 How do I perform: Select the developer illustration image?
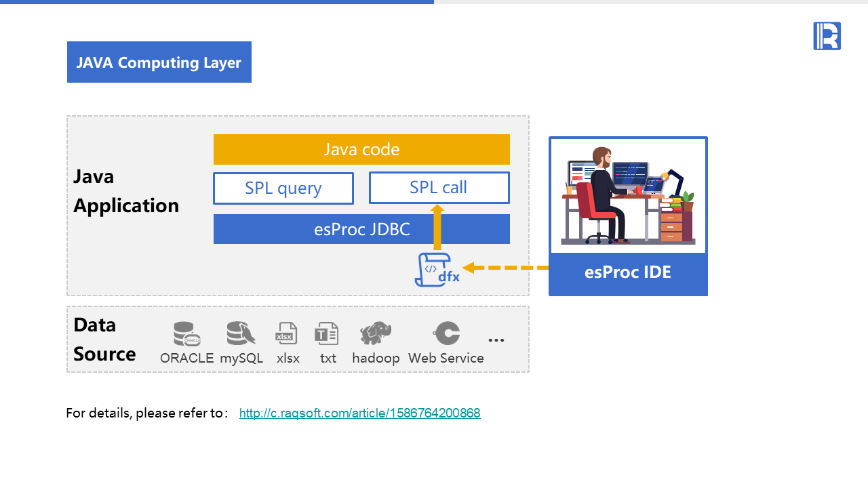click(x=629, y=196)
